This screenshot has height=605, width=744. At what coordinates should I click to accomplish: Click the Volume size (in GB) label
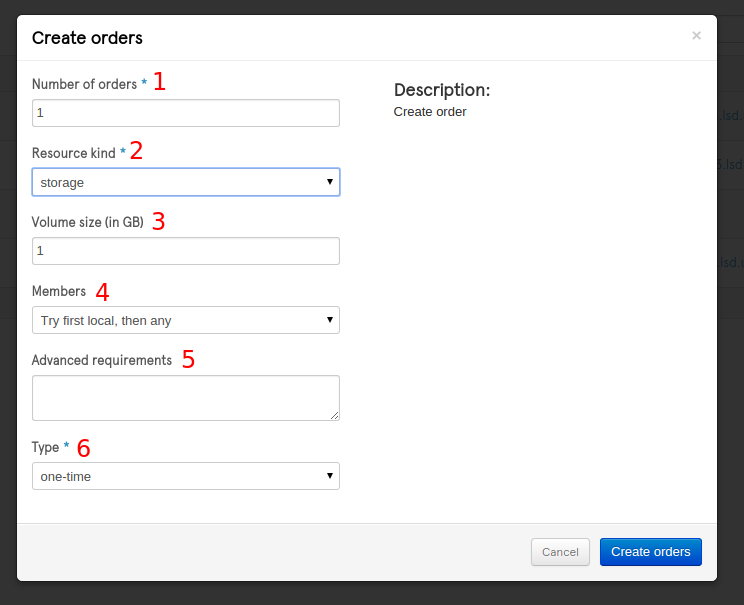pyautogui.click(x=88, y=222)
